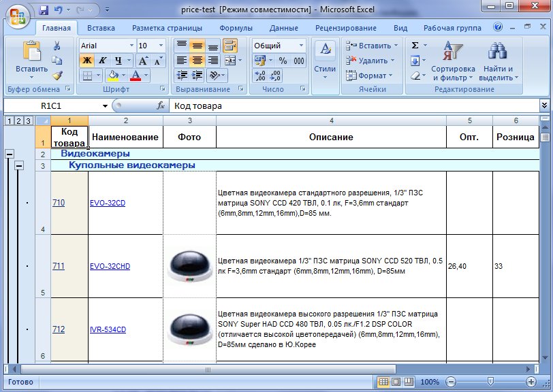
Task: Toggle middle vertical alignment
Action: pos(197,46)
